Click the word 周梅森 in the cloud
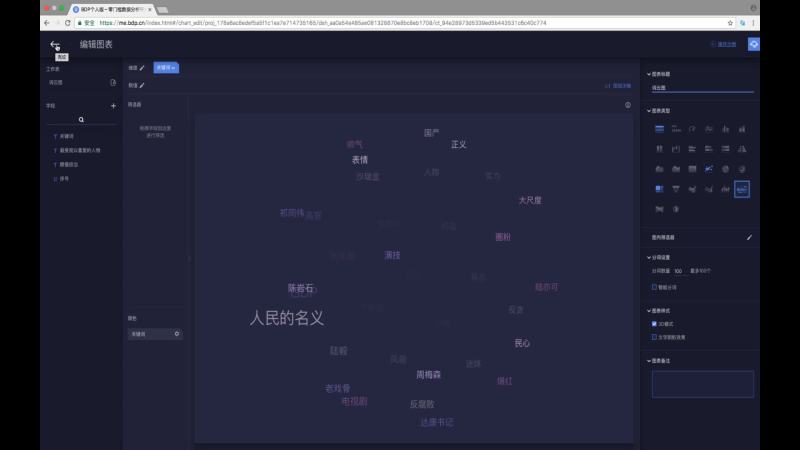 click(x=429, y=374)
